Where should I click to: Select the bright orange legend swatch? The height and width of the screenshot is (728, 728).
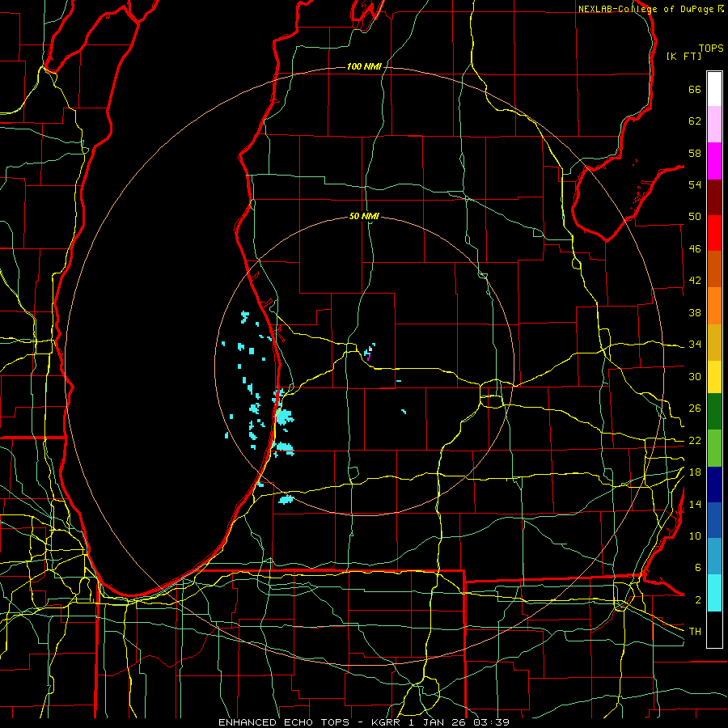(714, 306)
